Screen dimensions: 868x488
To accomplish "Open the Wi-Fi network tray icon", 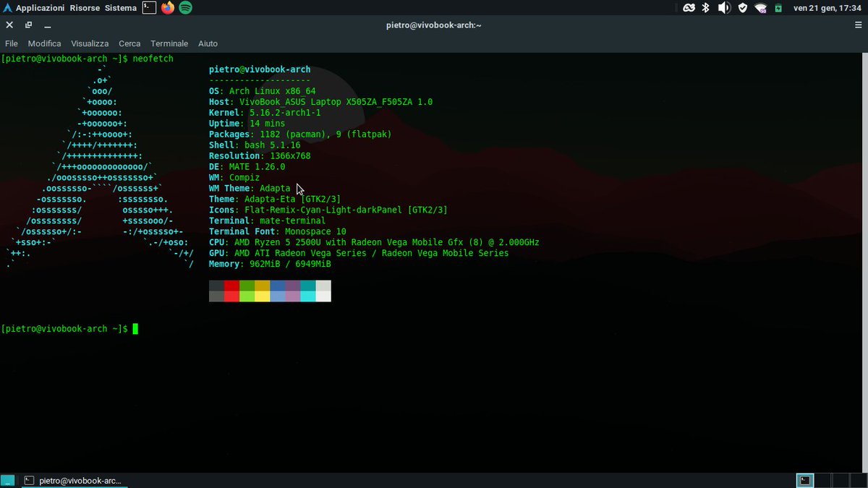I will coord(761,8).
